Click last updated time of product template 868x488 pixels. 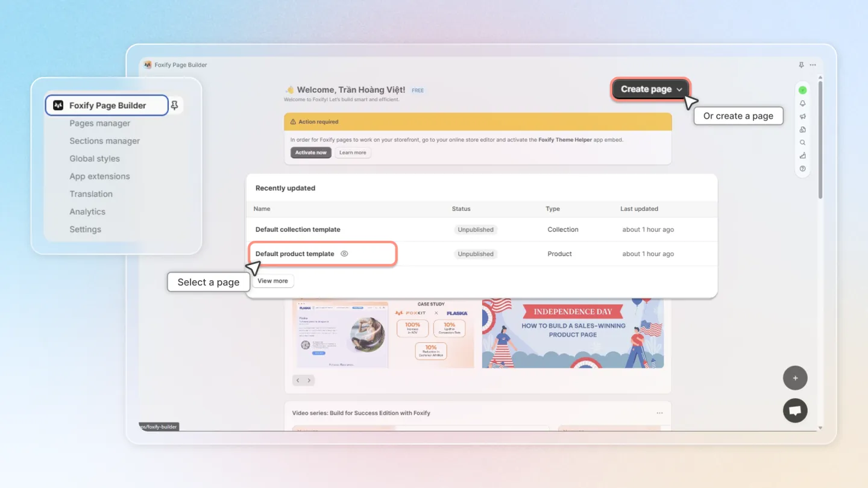tap(648, 254)
